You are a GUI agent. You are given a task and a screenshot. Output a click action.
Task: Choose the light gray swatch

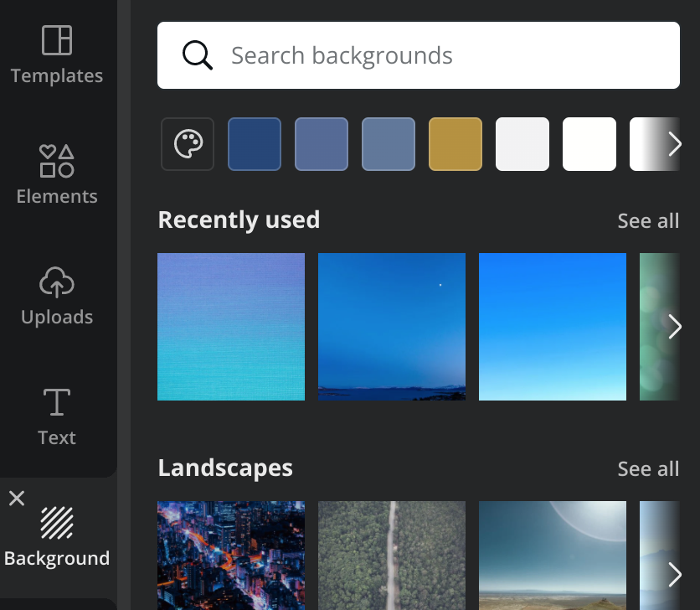tap(522, 144)
